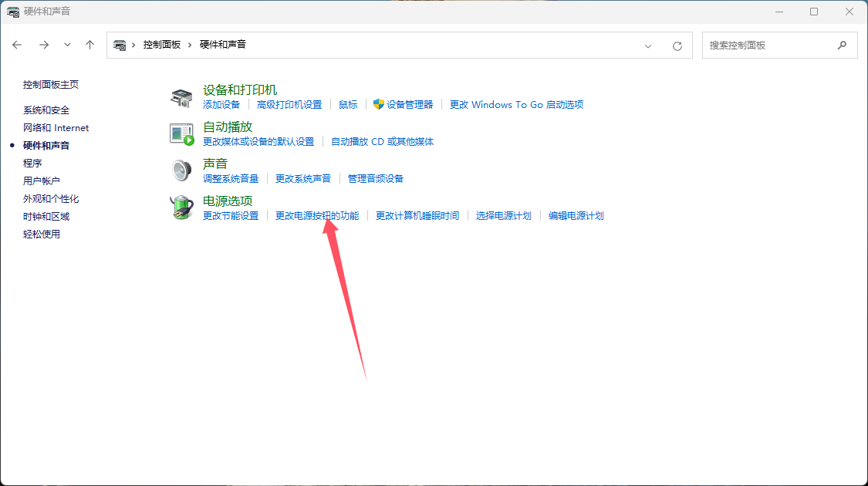The width and height of the screenshot is (868, 486).
Task: Open the recent locations dropdown chevron
Action: pos(67,45)
